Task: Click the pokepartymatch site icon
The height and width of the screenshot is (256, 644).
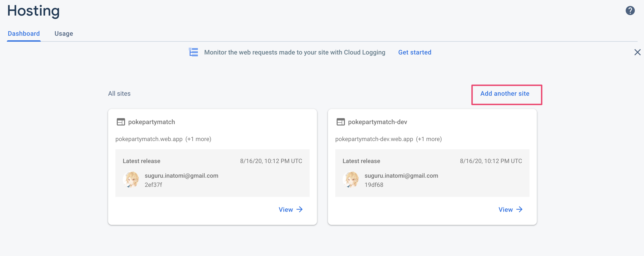Action: pos(121,122)
